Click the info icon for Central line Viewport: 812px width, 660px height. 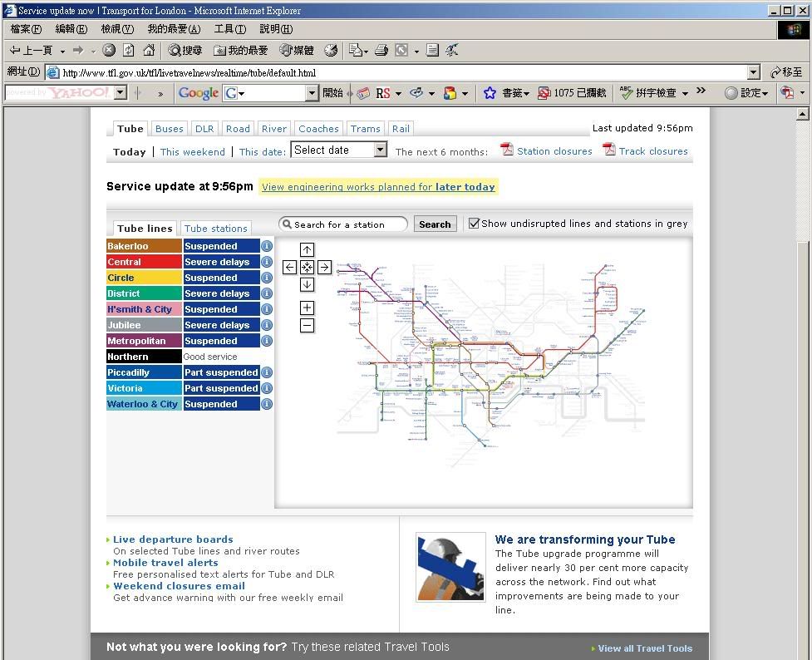pyautogui.click(x=267, y=262)
